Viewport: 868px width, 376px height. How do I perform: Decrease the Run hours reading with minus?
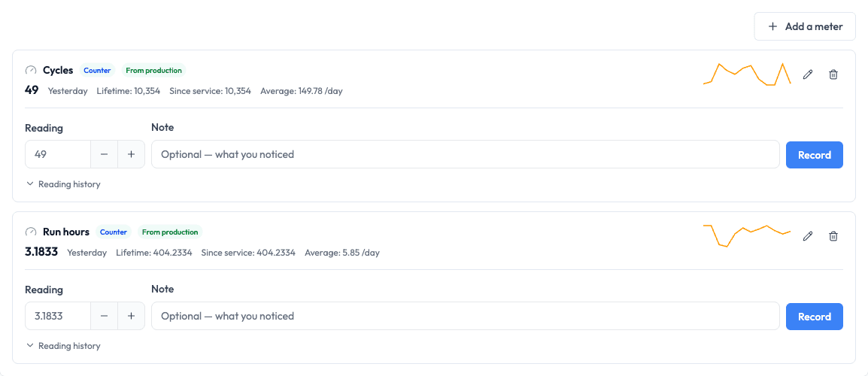(x=104, y=316)
